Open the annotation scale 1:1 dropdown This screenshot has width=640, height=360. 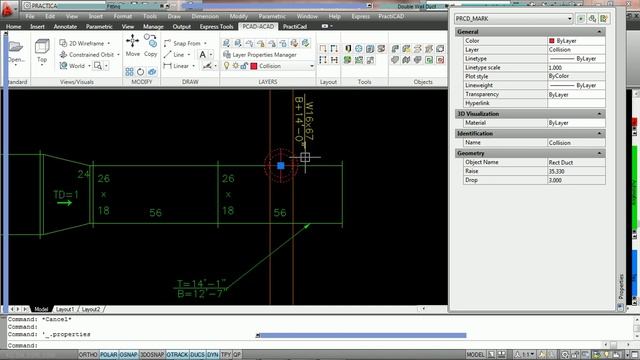524,355
